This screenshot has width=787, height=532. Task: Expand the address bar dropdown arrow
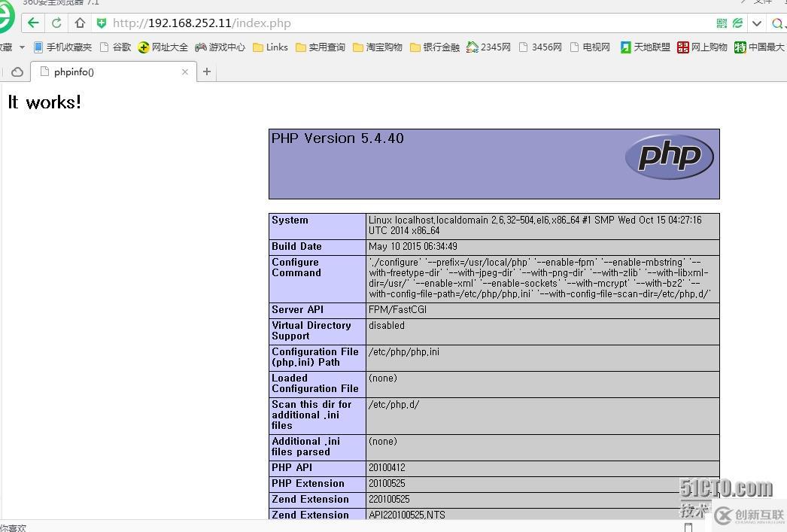tap(757, 23)
